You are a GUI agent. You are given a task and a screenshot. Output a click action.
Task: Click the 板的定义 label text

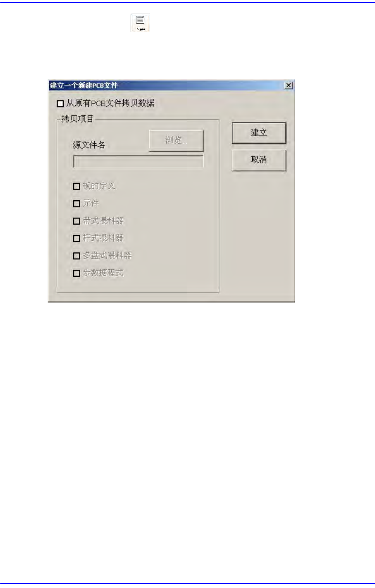click(99, 186)
